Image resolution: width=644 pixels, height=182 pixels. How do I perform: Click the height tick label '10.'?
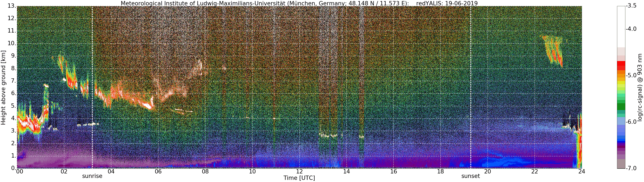pyautogui.click(x=12, y=43)
